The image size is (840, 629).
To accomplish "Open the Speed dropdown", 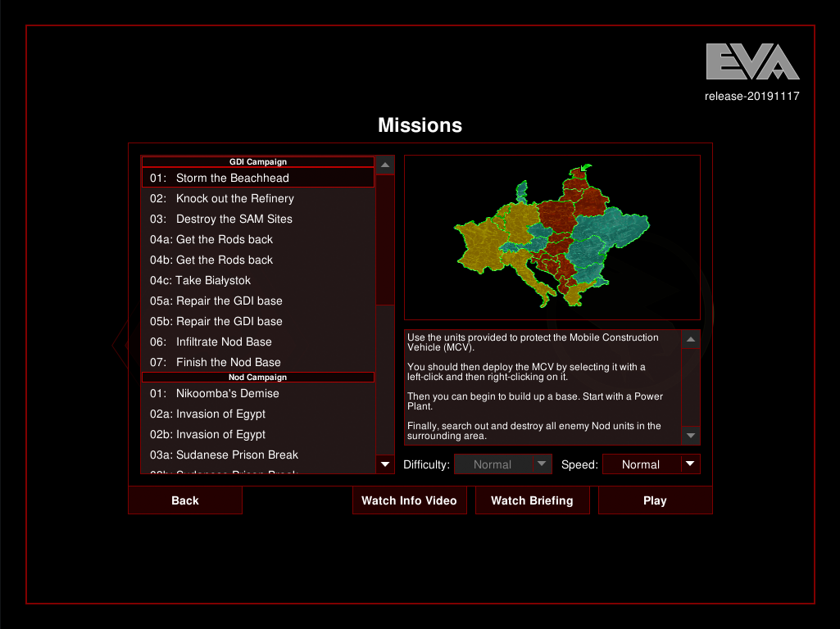I will 651,464.
